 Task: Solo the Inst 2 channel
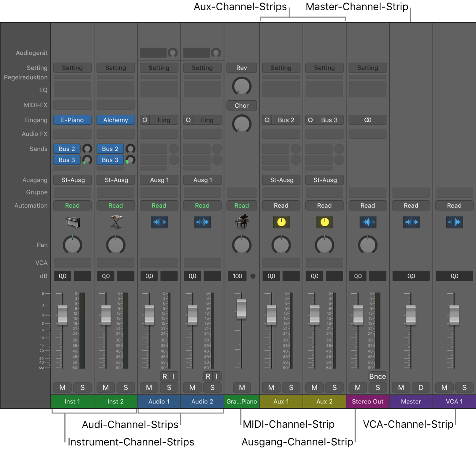[x=125, y=387]
